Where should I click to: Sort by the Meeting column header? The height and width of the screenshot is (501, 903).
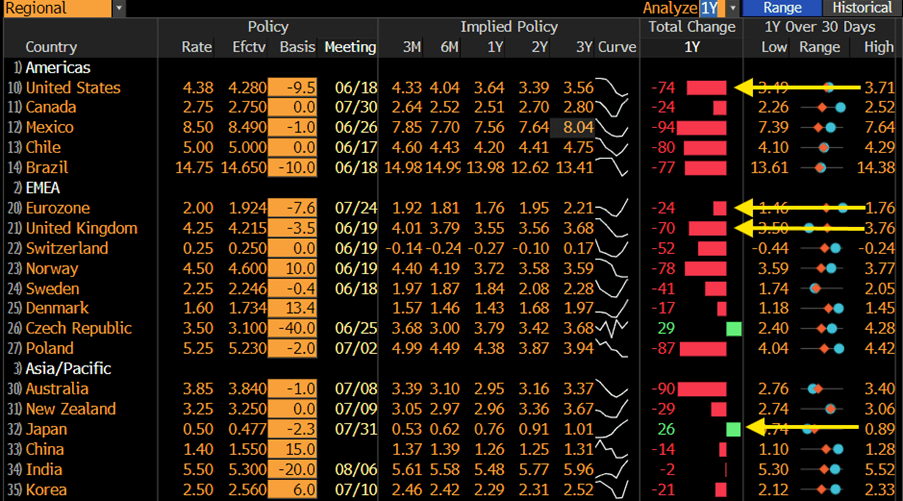(x=350, y=47)
